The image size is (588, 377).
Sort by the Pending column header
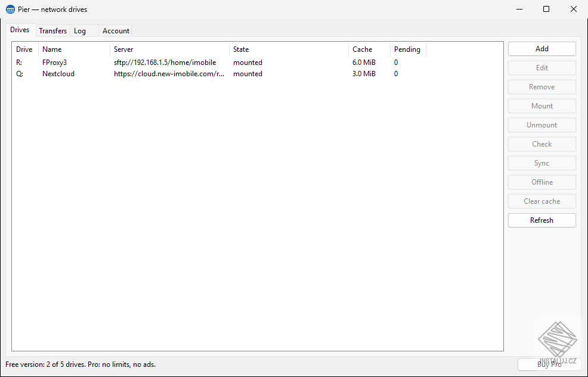(x=408, y=49)
